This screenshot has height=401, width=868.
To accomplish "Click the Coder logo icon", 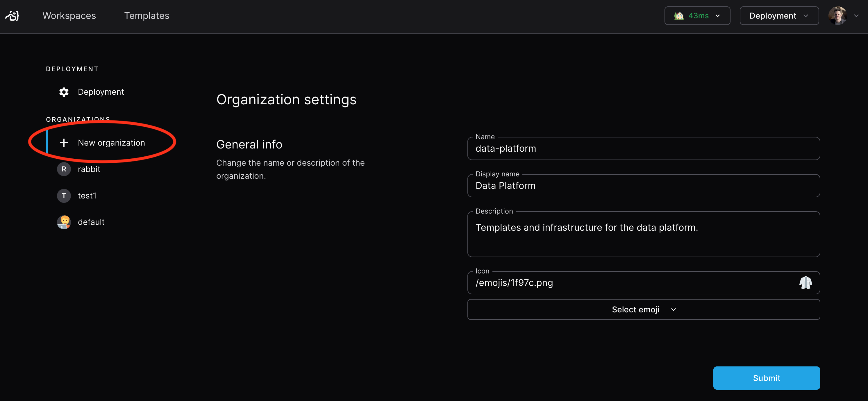I will 12,15.
